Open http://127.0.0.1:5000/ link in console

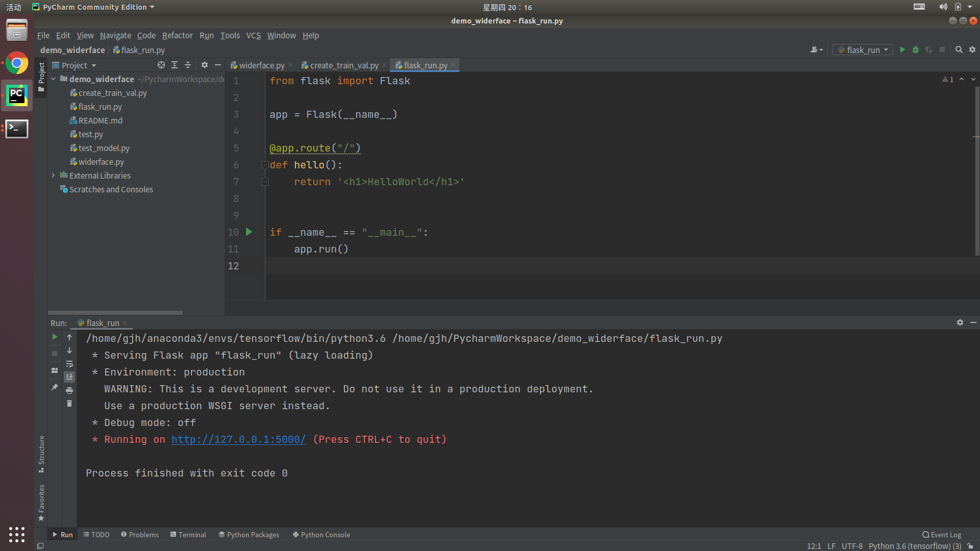[x=238, y=439]
